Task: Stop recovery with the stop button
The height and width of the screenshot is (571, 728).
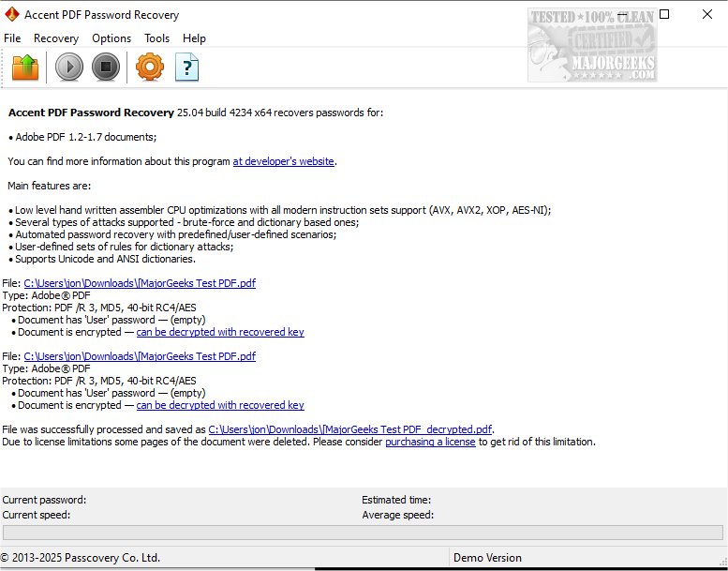Action: pos(106,68)
